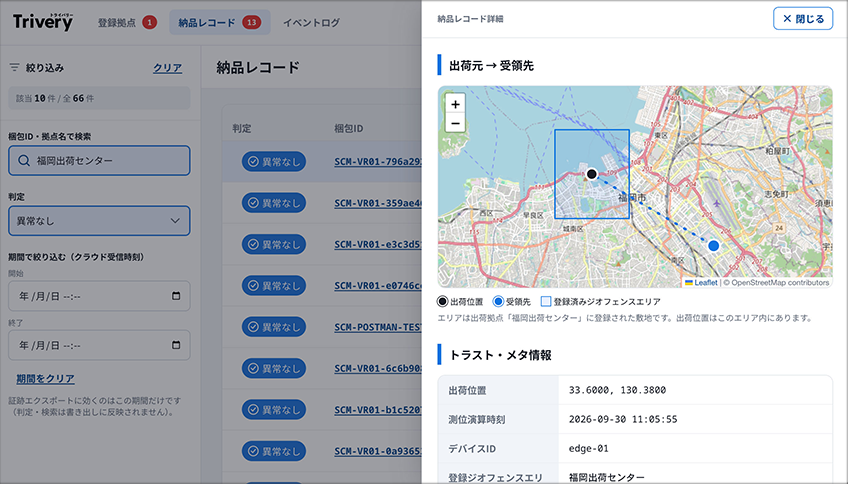
Task: Click the 異常なし badge for SCM-VR01-796a29
Action: (x=274, y=162)
